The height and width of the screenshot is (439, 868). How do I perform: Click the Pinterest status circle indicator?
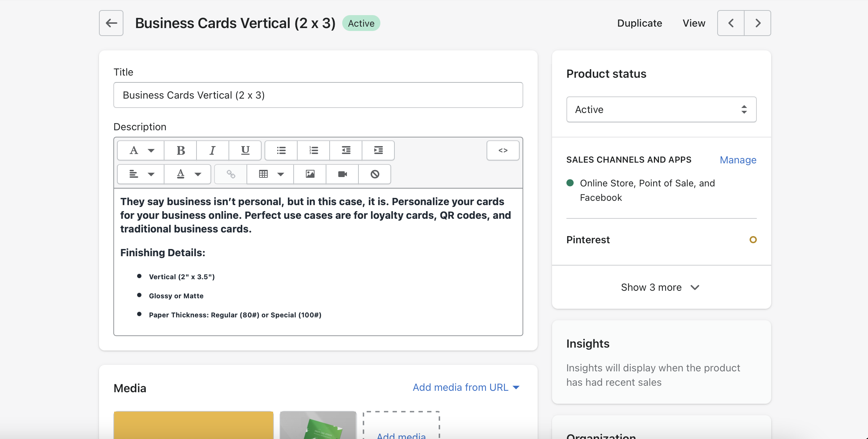click(x=753, y=240)
